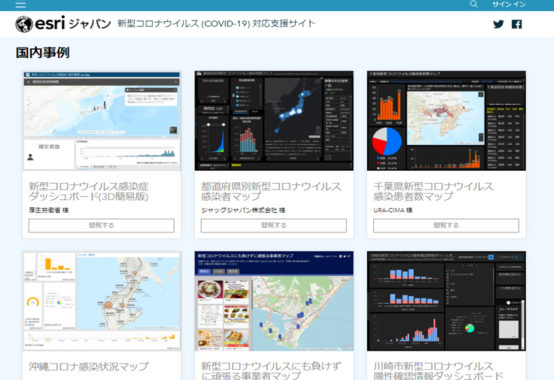Screen dimensions: 554x380
Task: Open the 3D dashboard thumbnail image
Action: tap(102, 121)
